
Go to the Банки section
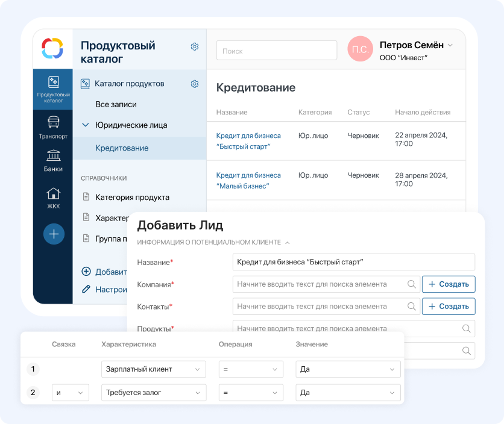point(53,160)
